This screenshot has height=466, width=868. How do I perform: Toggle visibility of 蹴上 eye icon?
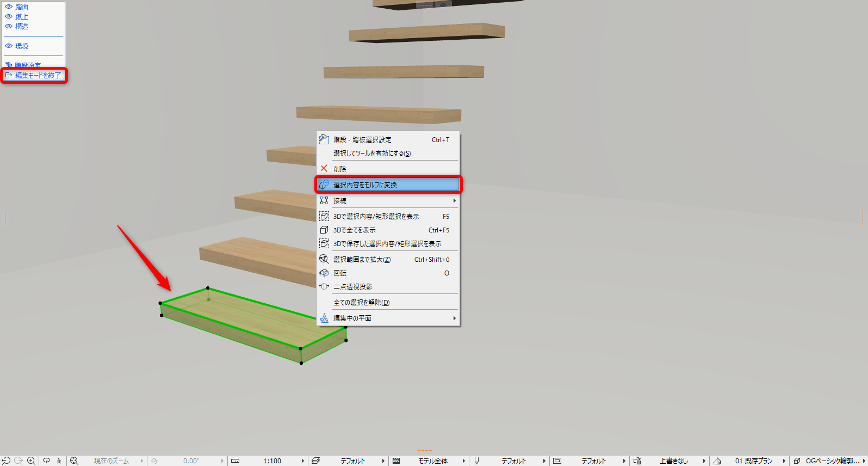9,16
